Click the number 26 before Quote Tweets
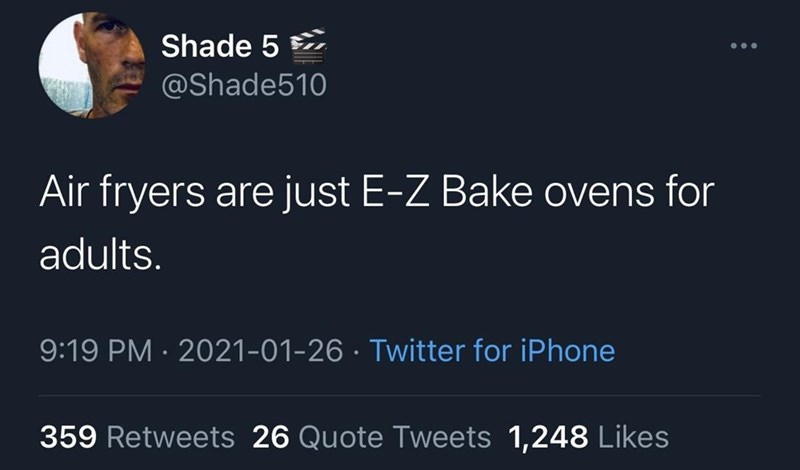This screenshot has width=800, height=470. coord(270,437)
